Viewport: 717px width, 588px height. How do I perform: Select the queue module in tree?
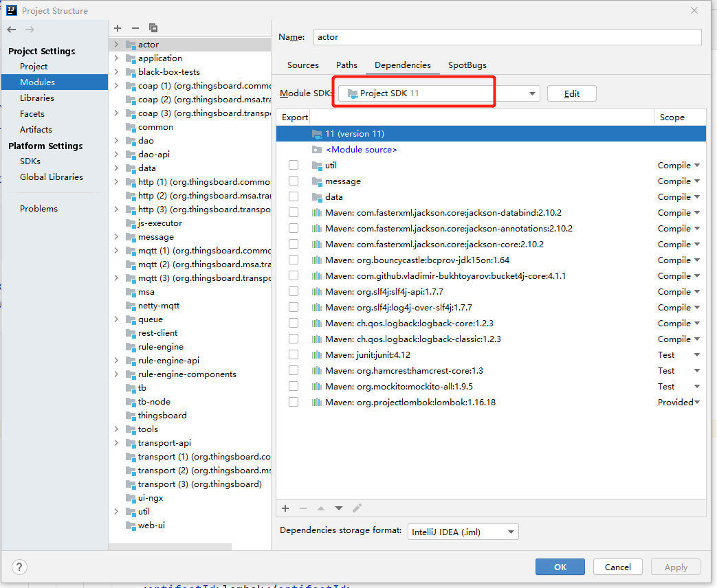pos(151,319)
